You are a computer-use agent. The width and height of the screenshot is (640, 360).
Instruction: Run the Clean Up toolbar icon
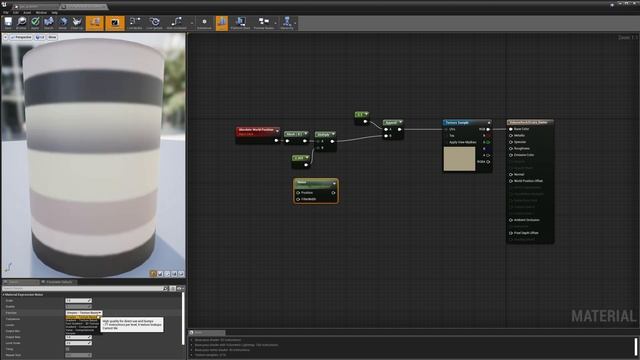click(x=77, y=23)
